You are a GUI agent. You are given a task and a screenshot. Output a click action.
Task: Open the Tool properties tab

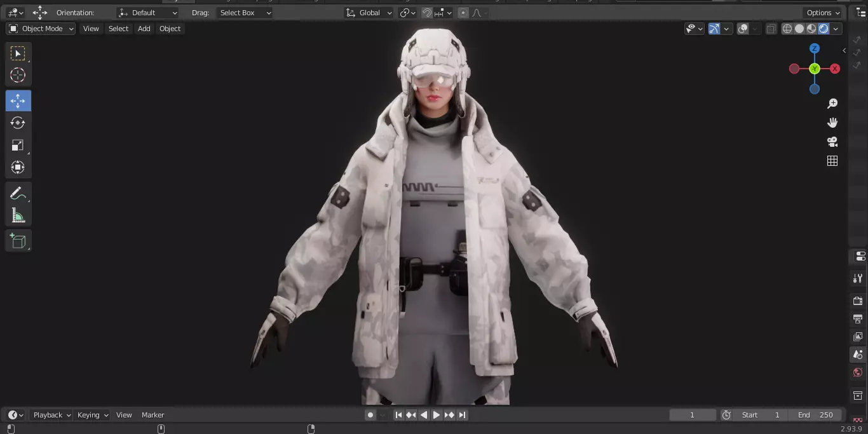858,278
